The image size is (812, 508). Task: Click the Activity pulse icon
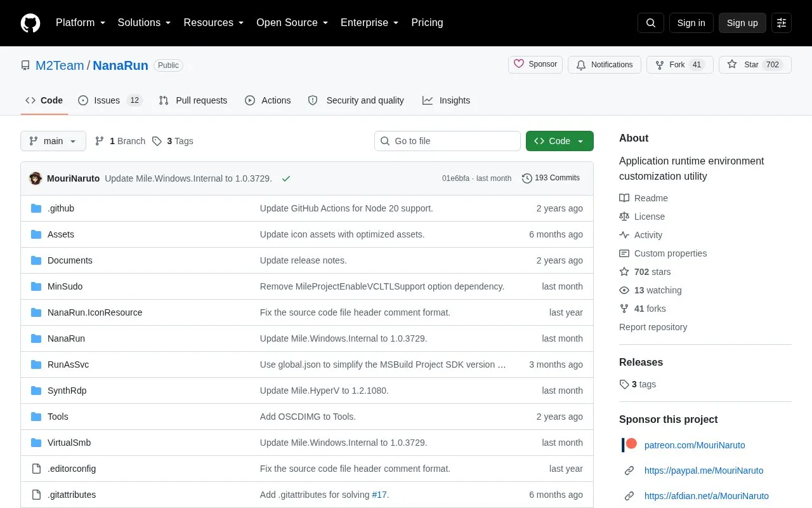coord(624,235)
